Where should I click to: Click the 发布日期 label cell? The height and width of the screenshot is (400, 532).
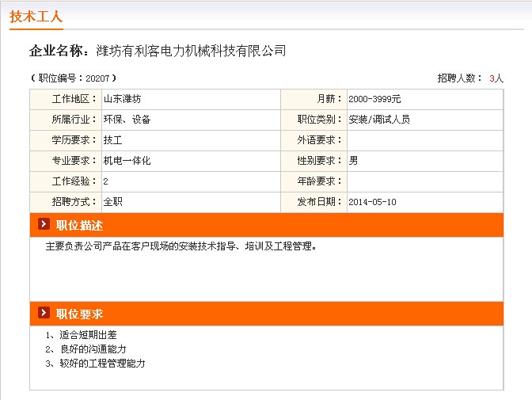(313, 202)
